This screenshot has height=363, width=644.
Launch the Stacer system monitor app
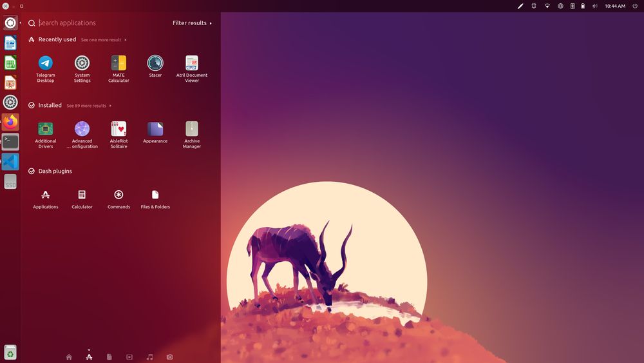coord(155,66)
